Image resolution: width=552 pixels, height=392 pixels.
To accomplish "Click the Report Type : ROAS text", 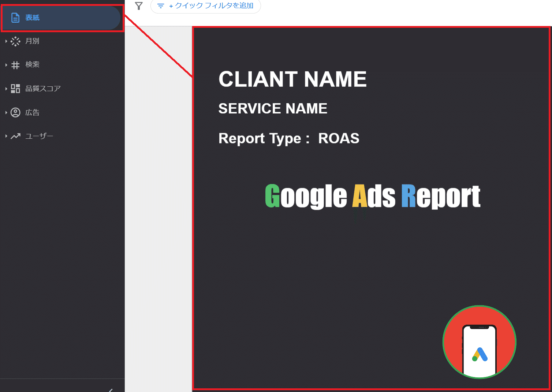I will pos(289,138).
